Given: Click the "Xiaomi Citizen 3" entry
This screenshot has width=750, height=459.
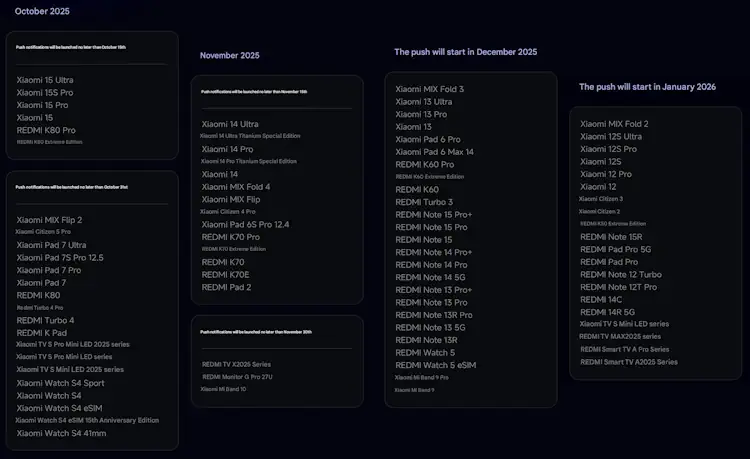Looking at the screenshot, I should [601, 198].
